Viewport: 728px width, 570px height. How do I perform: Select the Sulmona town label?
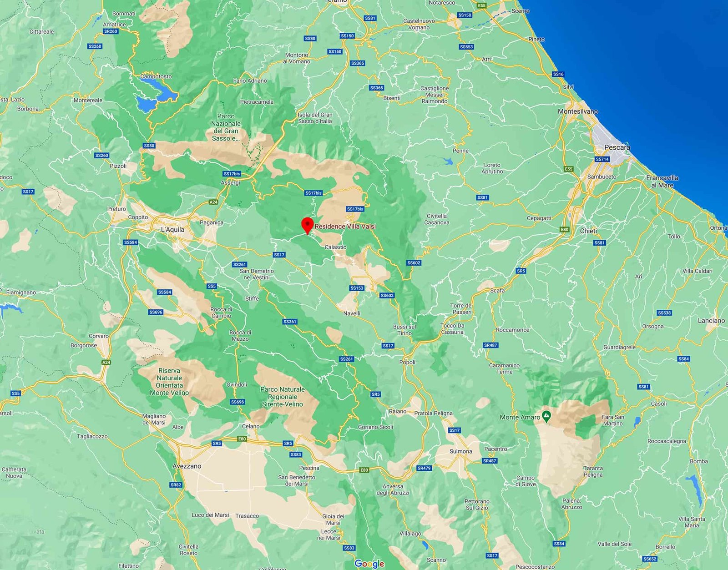coord(460,451)
